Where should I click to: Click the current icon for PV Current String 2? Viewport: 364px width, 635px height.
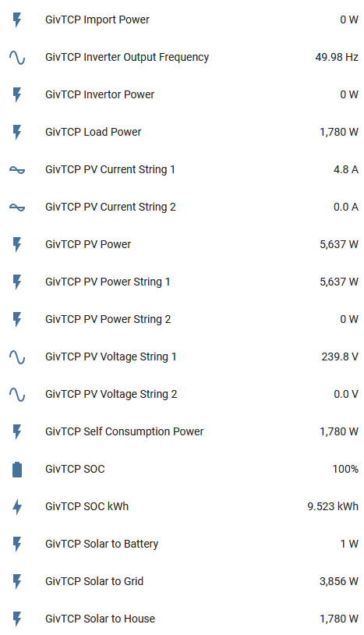pyautogui.click(x=17, y=208)
